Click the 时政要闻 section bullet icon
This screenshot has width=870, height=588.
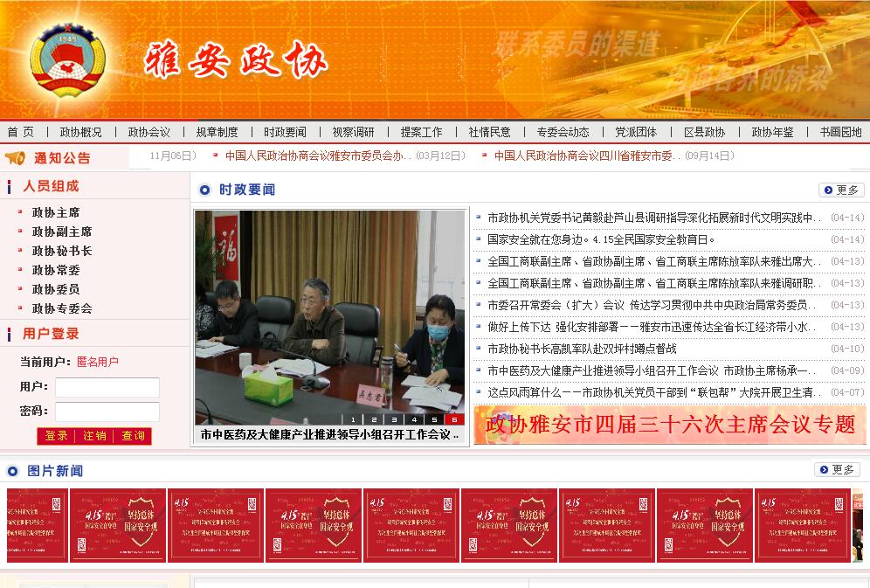click(x=204, y=190)
